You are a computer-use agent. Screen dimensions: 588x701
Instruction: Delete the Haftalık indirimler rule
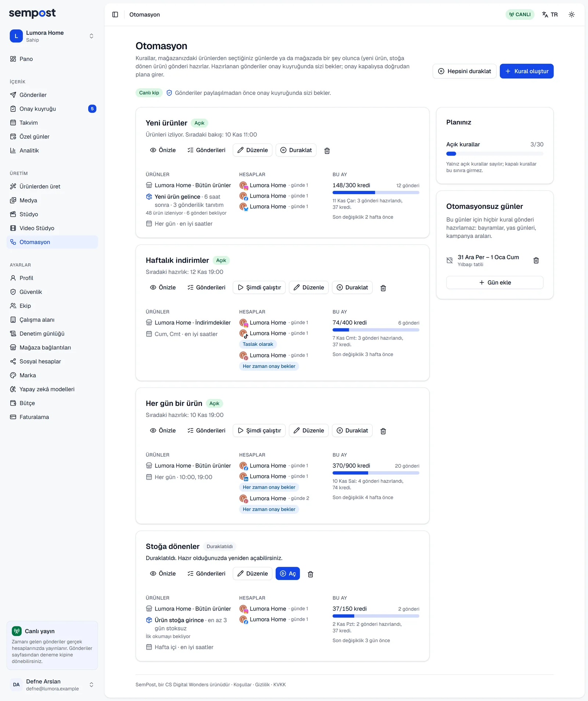pyautogui.click(x=383, y=288)
